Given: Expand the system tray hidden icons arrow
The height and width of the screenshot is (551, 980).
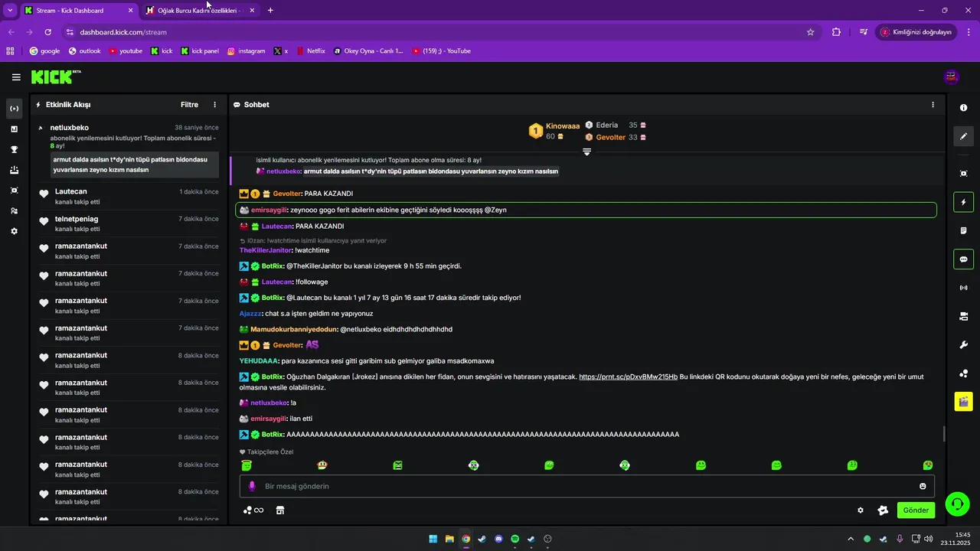Looking at the screenshot, I should [x=850, y=539].
